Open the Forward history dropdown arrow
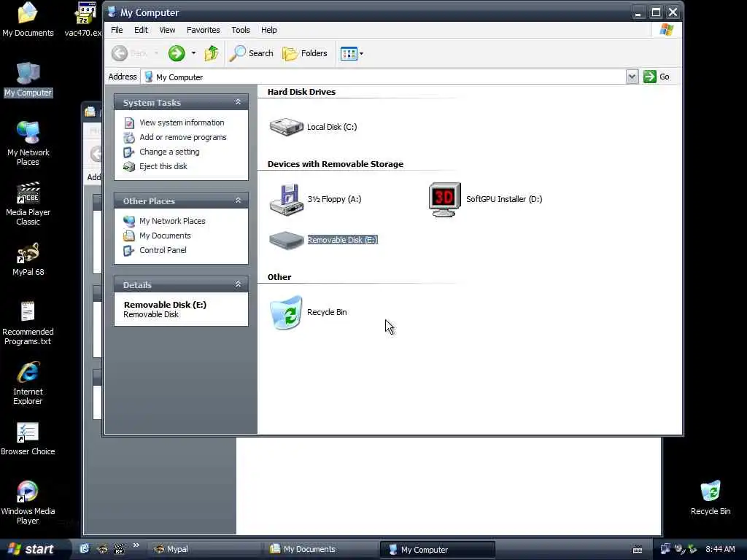This screenshot has height=560, width=747. (x=193, y=53)
